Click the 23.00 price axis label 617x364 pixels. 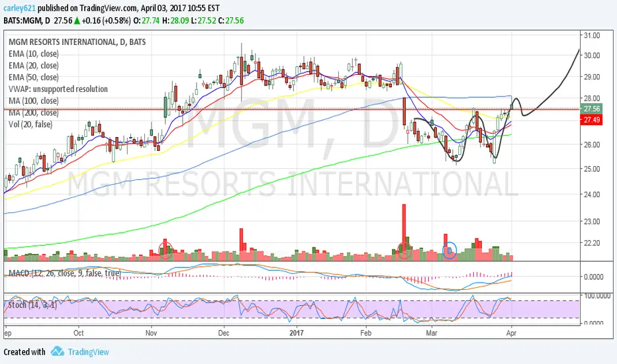[x=592, y=221]
